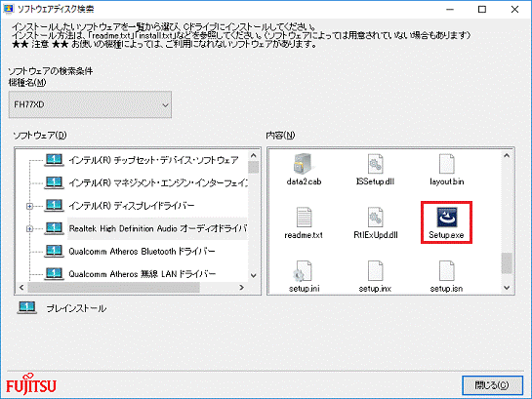532x399 pixels.
Task: Open the readme.txt file icon
Action: pos(304,217)
